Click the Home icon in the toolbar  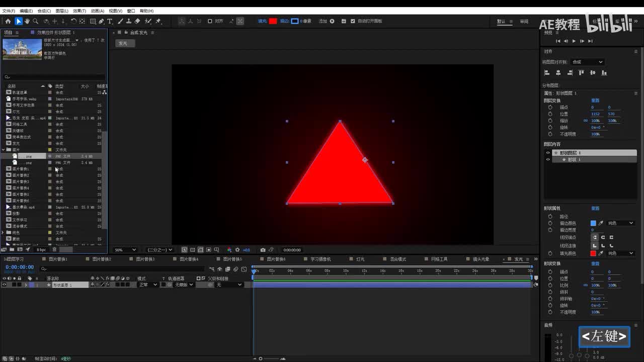pos(8,21)
